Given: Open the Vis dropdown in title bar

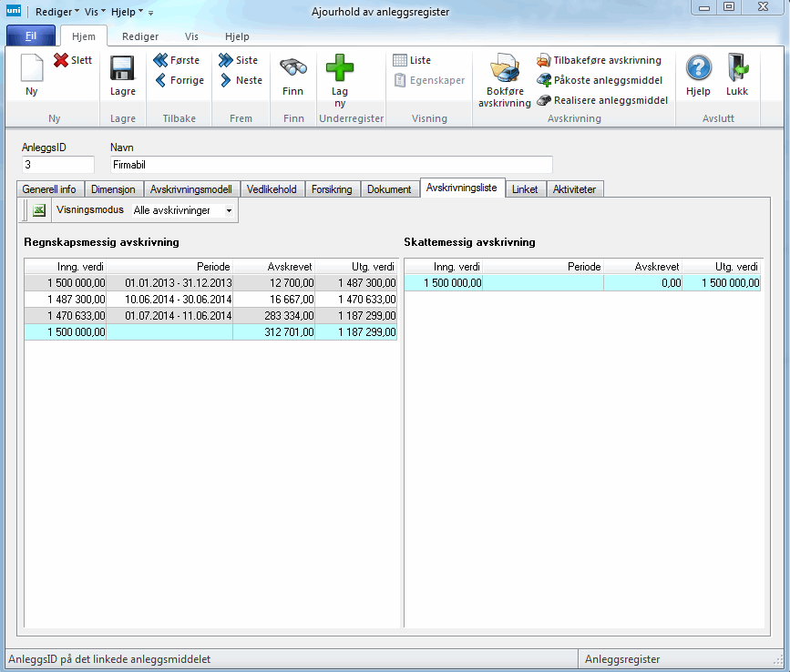Looking at the screenshot, I should (x=96, y=12).
